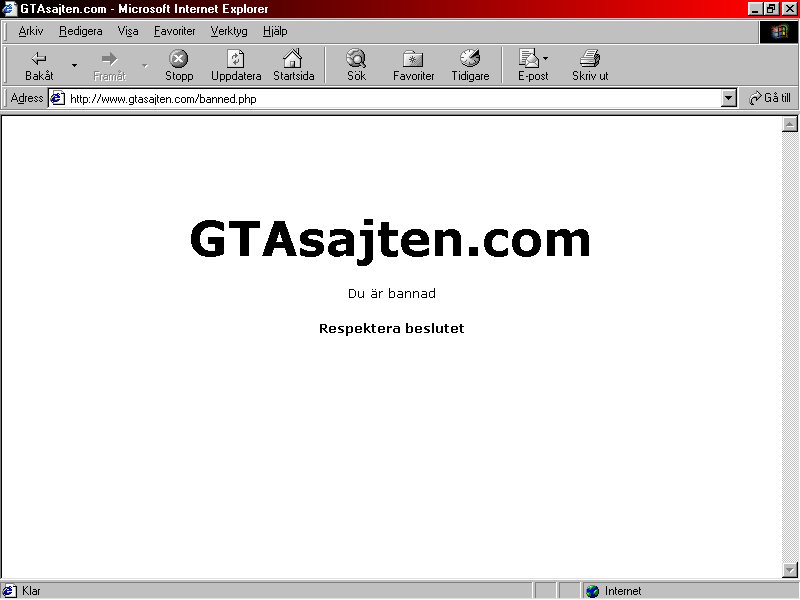
Task: Click the Bakåt back arrow icon
Action: click(39, 59)
